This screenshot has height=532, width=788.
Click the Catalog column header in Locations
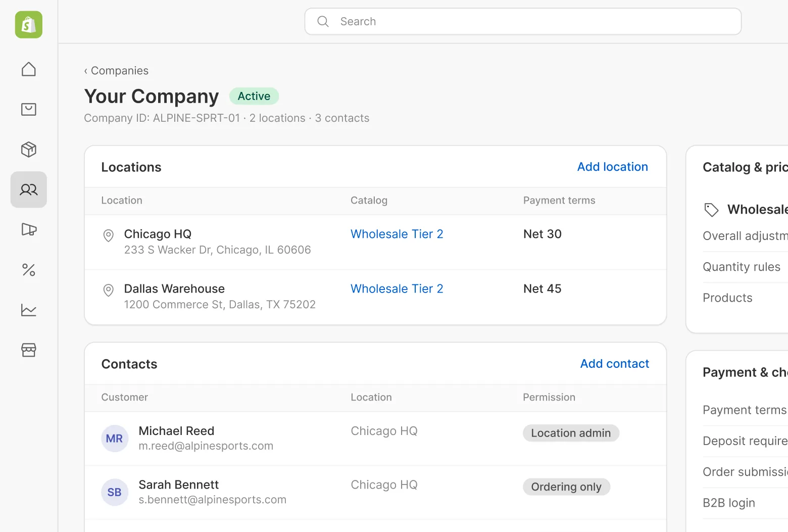[x=369, y=201]
